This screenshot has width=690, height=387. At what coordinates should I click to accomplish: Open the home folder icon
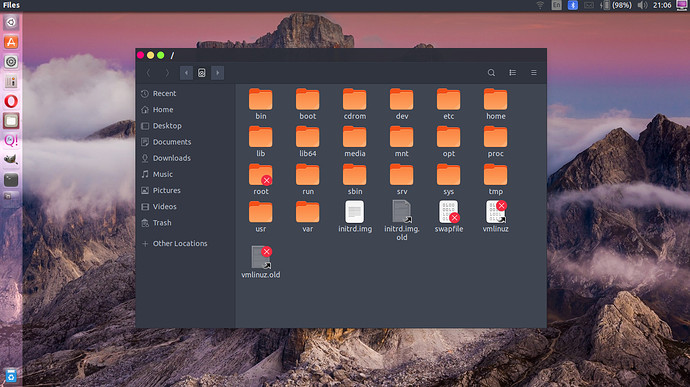(x=495, y=100)
